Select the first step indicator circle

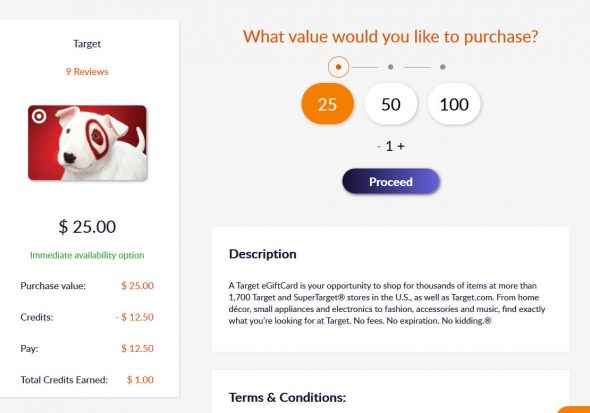(x=338, y=67)
